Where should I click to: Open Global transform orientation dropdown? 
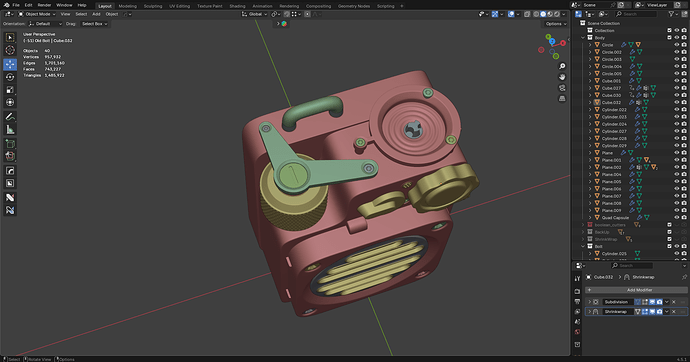click(x=254, y=14)
